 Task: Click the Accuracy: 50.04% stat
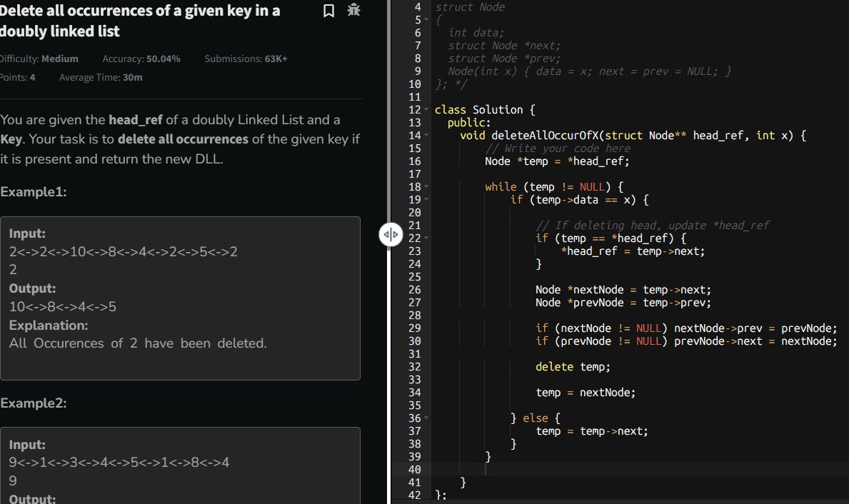[141, 59]
